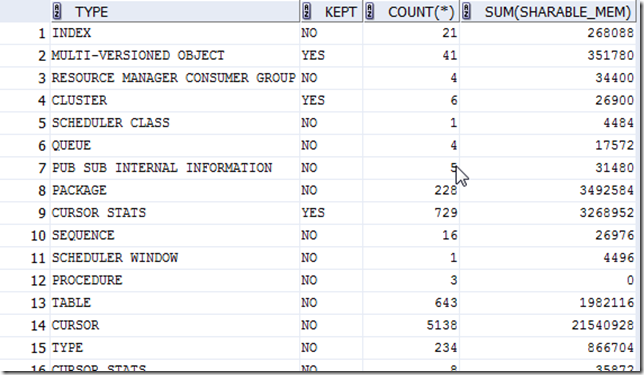Select the count value 5138
644x375 pixels.
tap(442, 325)
